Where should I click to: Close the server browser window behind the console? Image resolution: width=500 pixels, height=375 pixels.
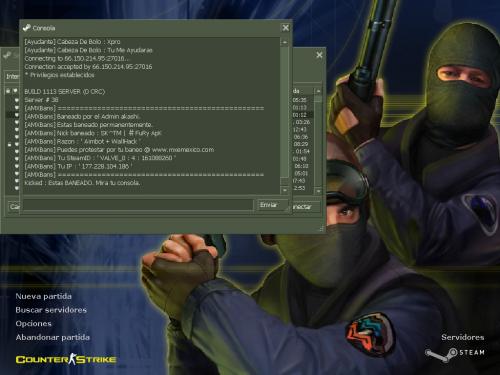[319, 55]
